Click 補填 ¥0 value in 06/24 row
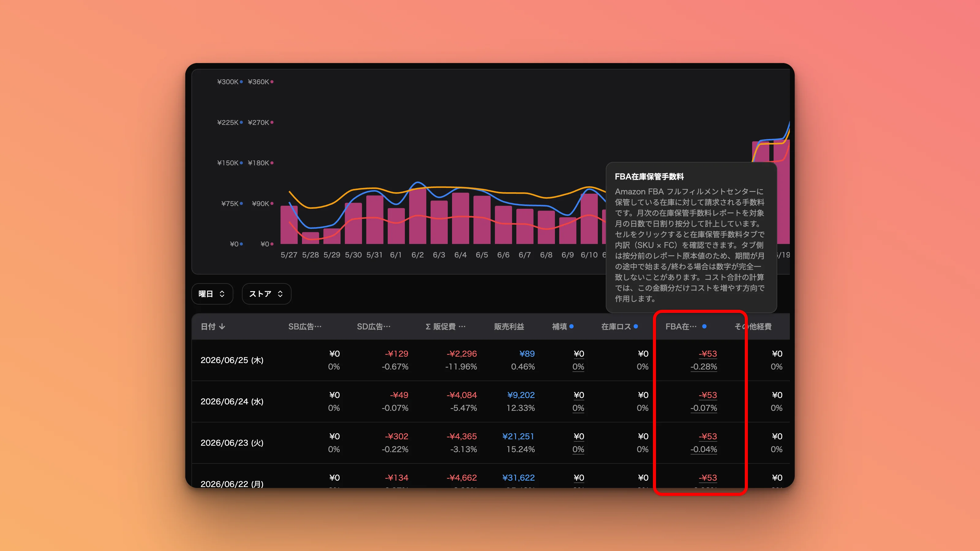This screenshot has height=551, width=980. click(x=579, y=395)
